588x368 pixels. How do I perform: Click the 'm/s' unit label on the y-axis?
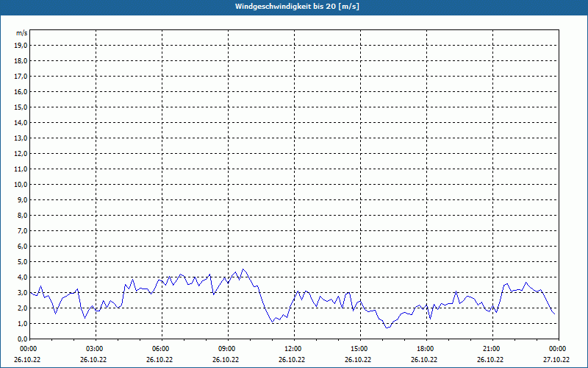click(x=22, y=33)
